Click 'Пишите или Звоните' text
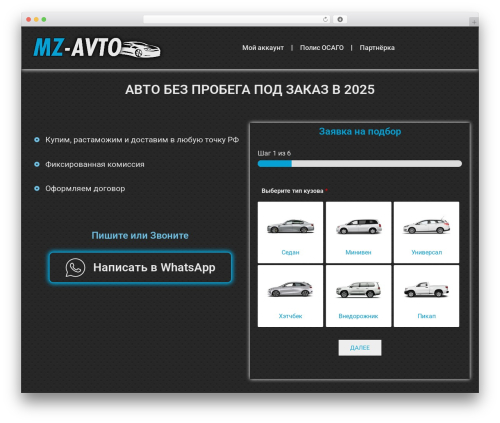 (140, 235)
